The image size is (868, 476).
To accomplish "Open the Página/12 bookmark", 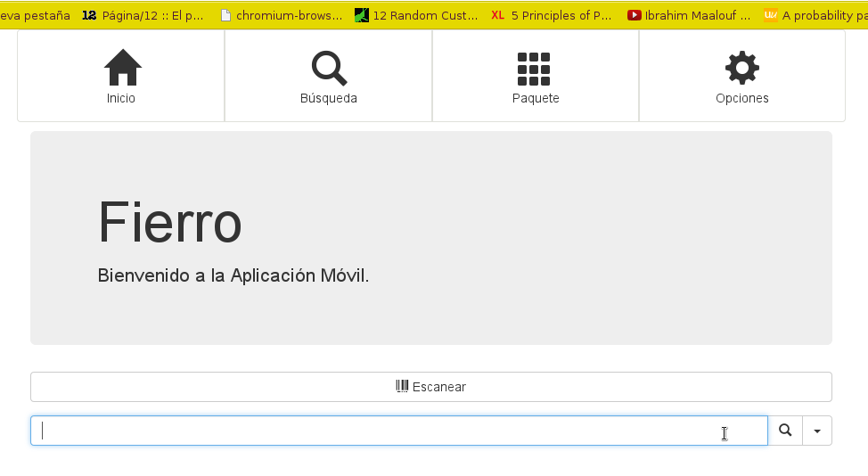I will click(x=143, y=15).
